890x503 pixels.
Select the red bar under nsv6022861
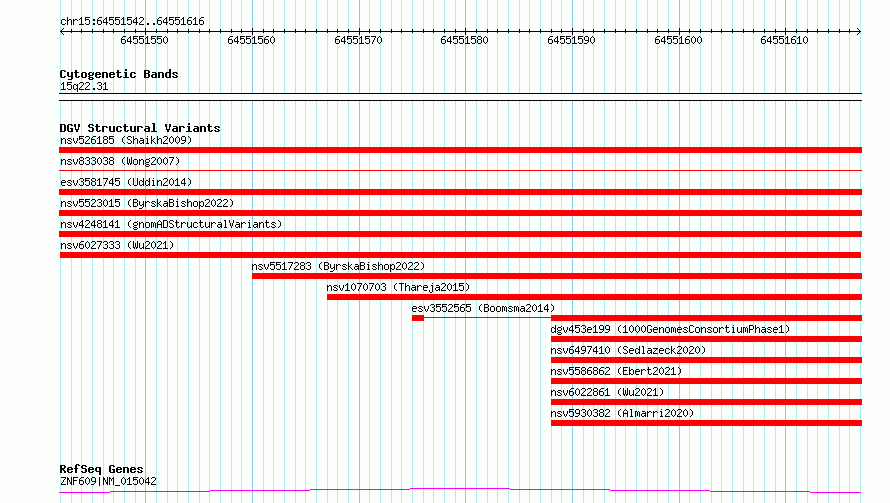pos(706,402)
